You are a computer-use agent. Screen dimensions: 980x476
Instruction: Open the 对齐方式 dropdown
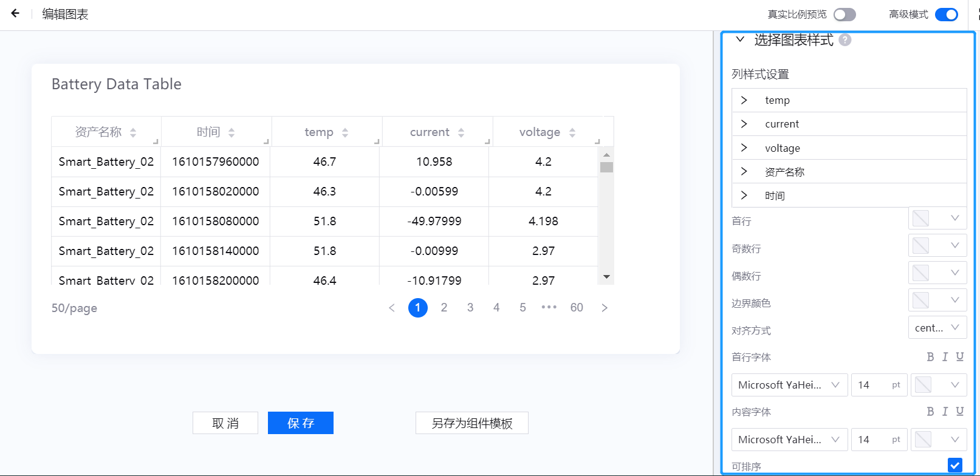point(937,328)
